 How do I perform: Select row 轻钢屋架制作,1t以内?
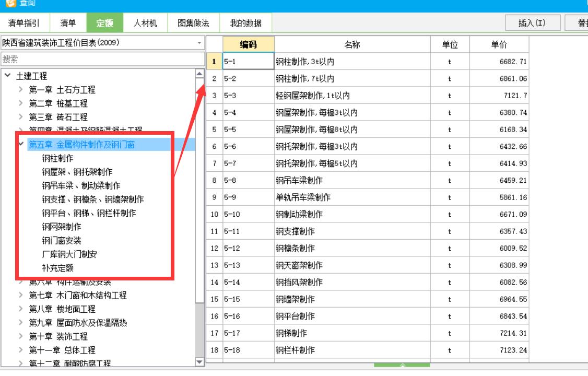[x=368, y=96]
